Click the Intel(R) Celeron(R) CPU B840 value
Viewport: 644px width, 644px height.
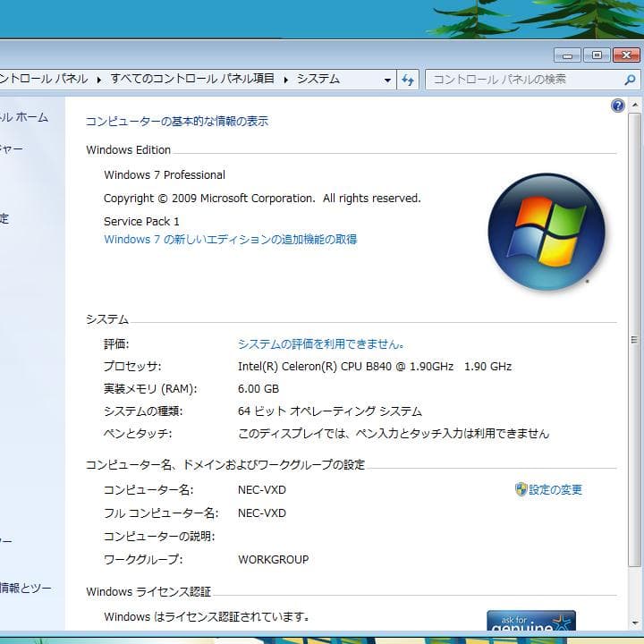point(375,367)
